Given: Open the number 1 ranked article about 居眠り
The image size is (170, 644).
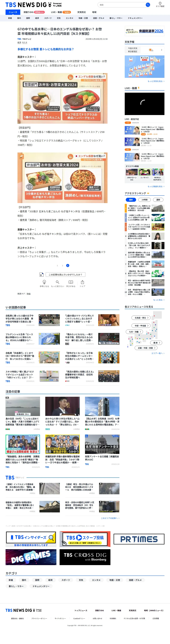Looking at the screenshot, I should pos(144,208).
